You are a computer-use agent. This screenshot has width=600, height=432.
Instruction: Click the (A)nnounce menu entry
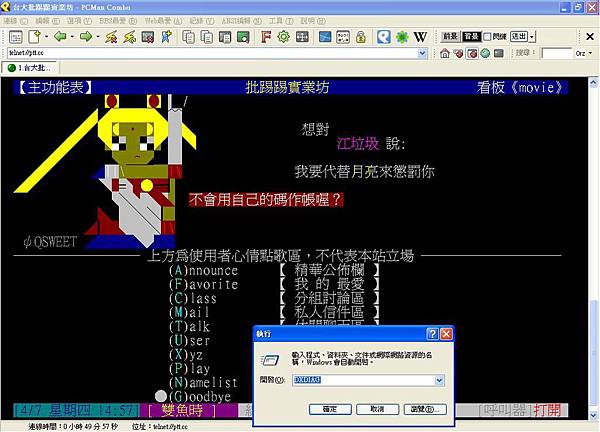[203, 271]
